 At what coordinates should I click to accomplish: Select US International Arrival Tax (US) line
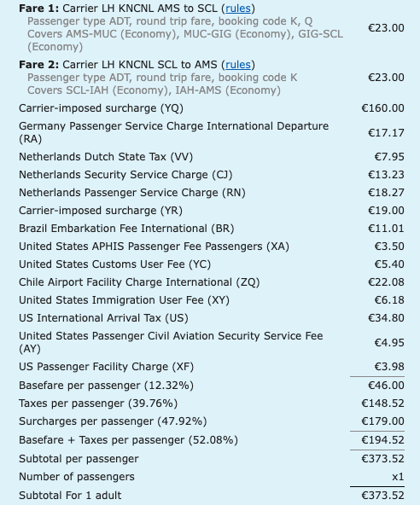click(212, 318)
